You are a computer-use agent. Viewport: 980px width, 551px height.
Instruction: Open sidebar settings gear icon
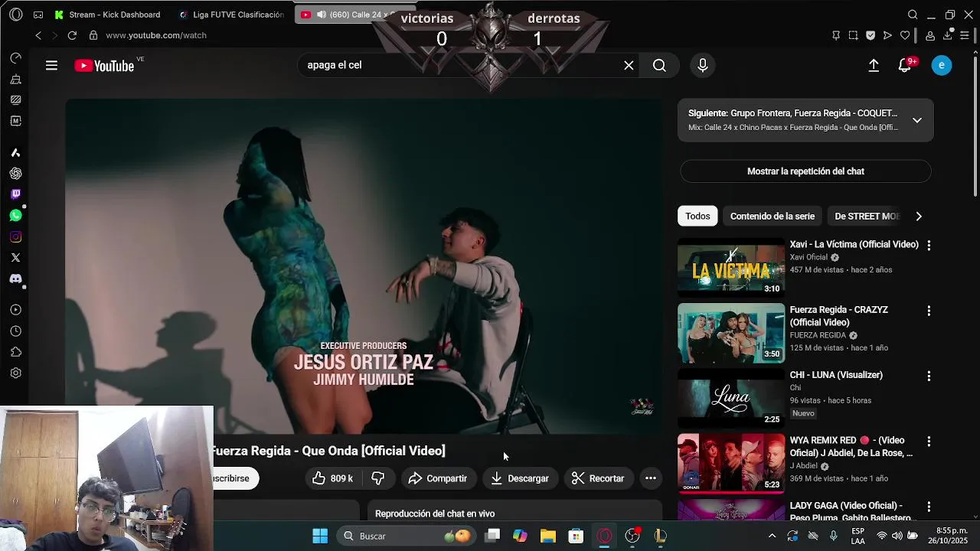tap(15, 373)
